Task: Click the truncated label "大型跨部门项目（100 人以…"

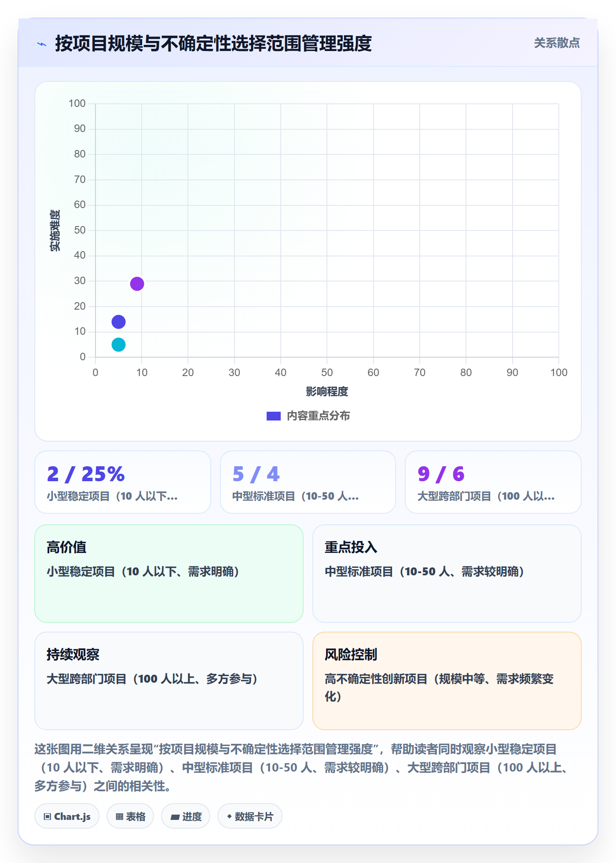Action: [486, 497]
